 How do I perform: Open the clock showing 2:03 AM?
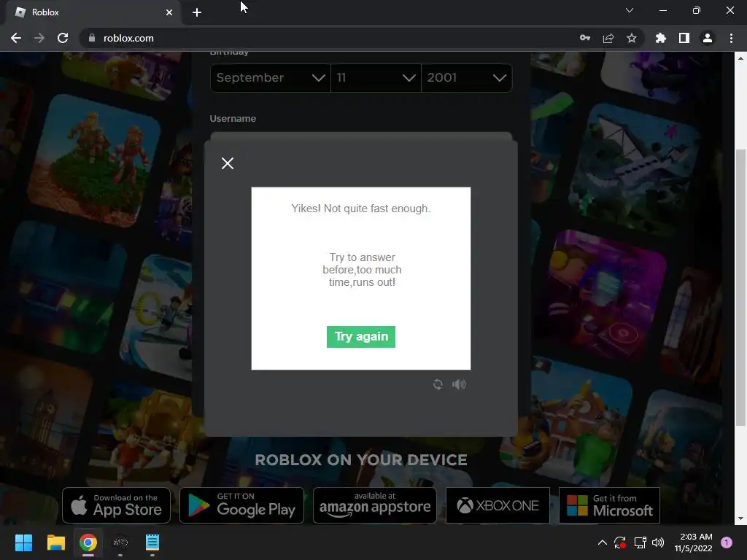coord(693,542)
